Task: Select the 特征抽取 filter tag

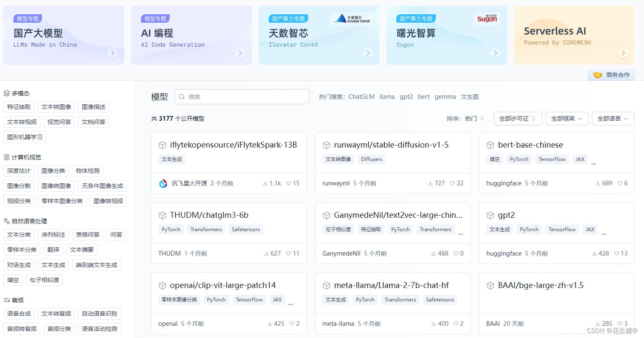Action: [19, 107]
